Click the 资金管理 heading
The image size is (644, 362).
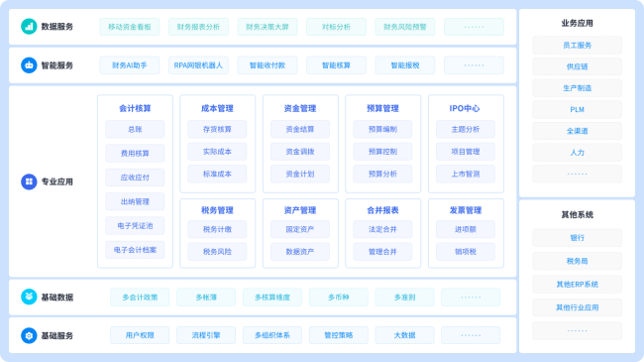tap(300, 109)
